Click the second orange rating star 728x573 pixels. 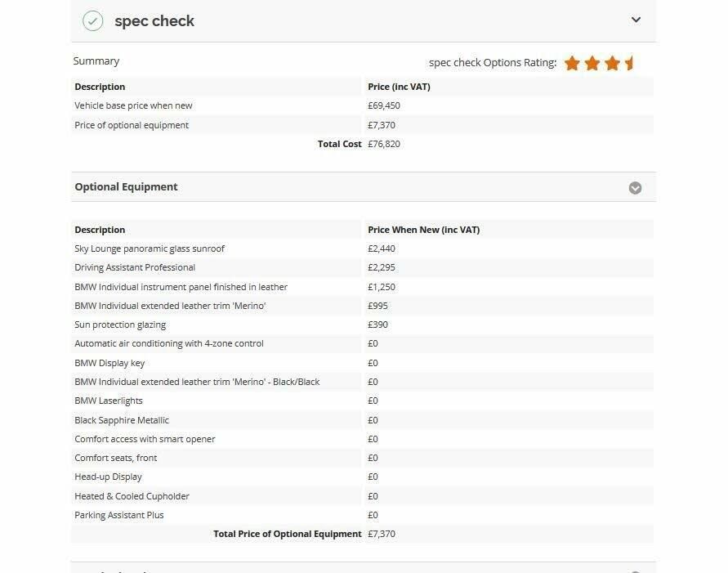(x=592, y=63)
